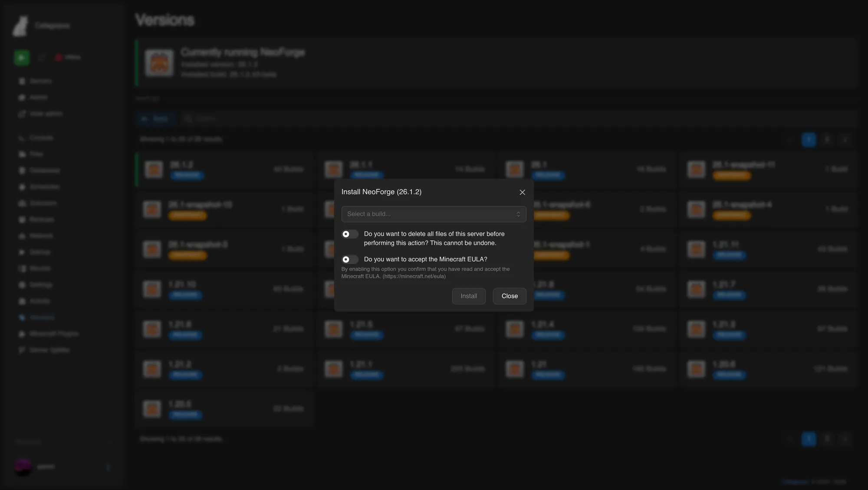
Task: Click the Install button in the dialog
Action: (x=469, y=296)
